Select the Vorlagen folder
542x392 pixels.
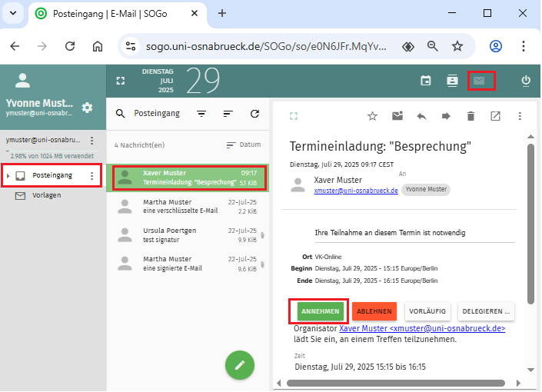tap(48, 195)
